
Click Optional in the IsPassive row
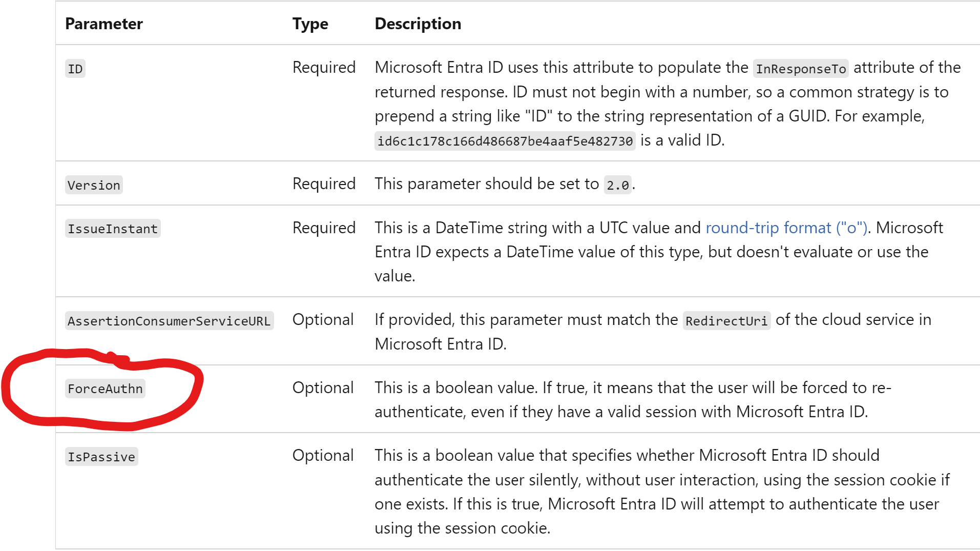click(323, 455)
